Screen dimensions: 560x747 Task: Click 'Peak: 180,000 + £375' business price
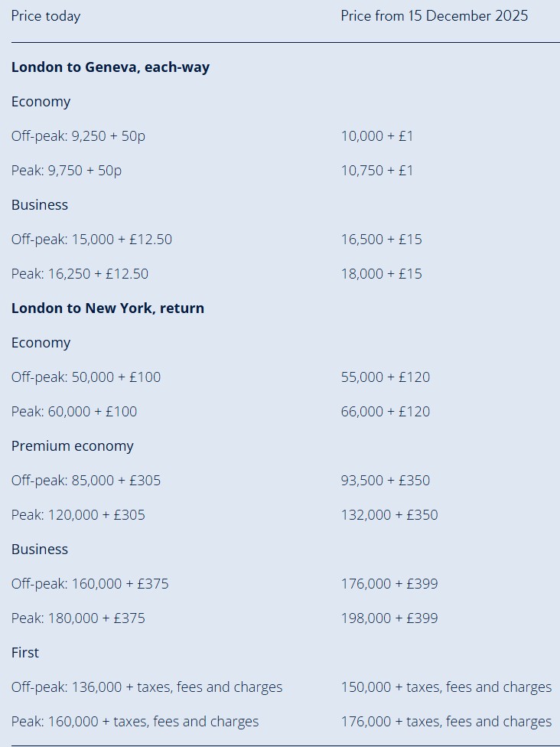tap(78, 618)
